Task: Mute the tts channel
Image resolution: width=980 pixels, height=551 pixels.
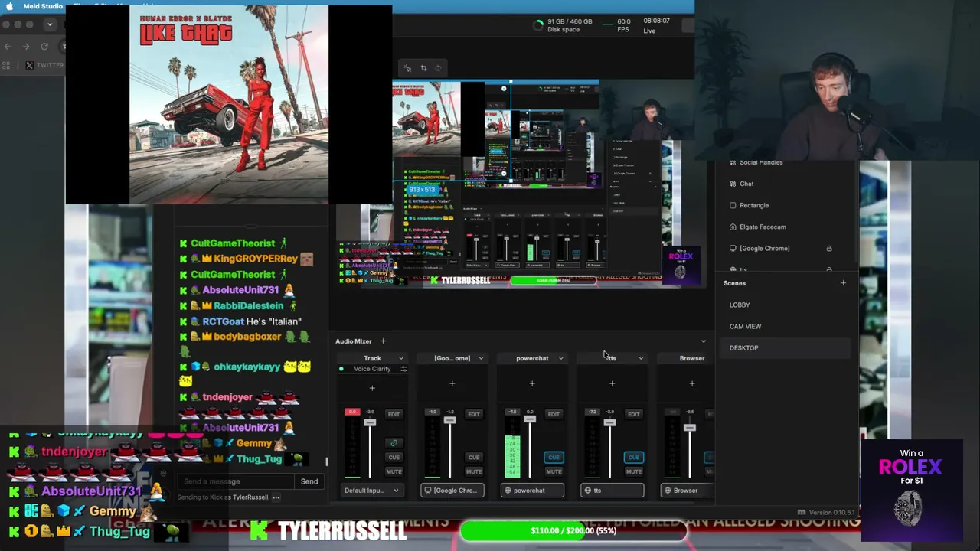Action: pos(634,471)
